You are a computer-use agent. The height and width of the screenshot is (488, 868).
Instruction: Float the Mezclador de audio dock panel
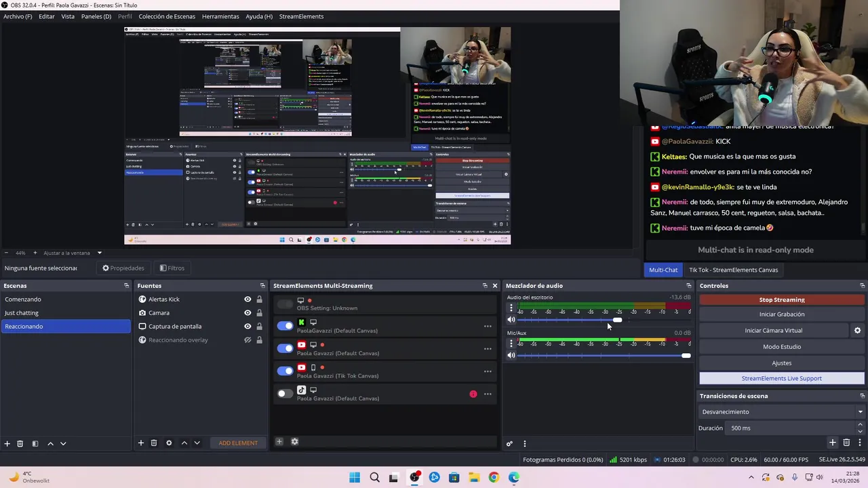(x=689, y=285)
